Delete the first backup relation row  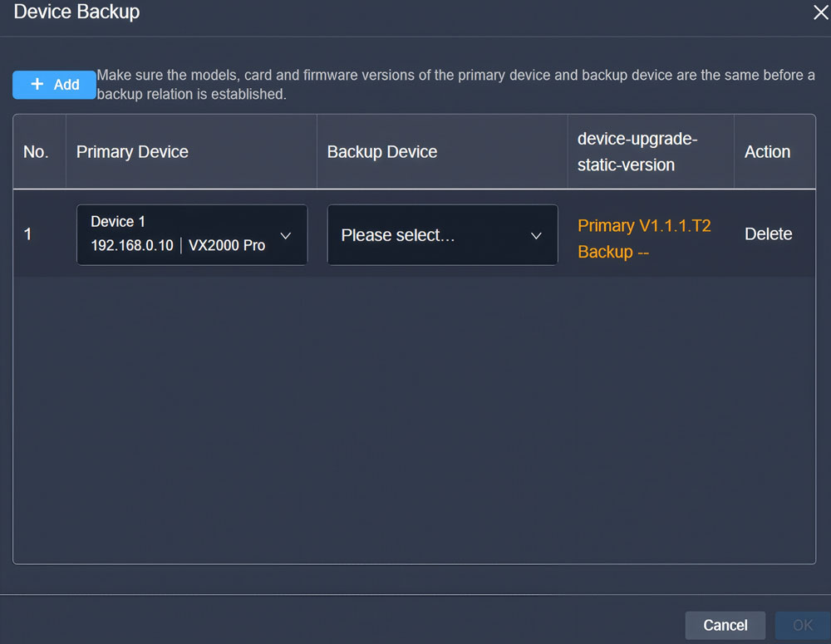768,234
